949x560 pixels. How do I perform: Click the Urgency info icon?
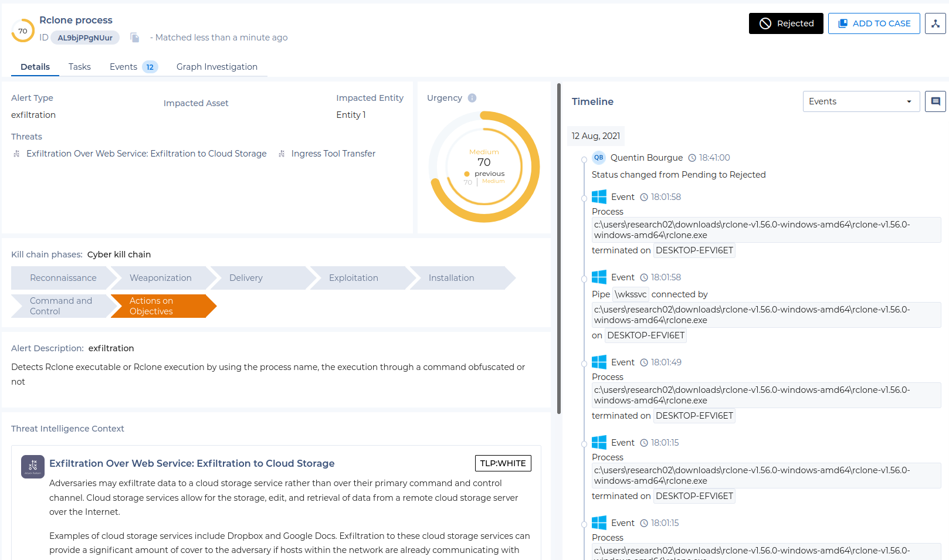coord(472,98)
